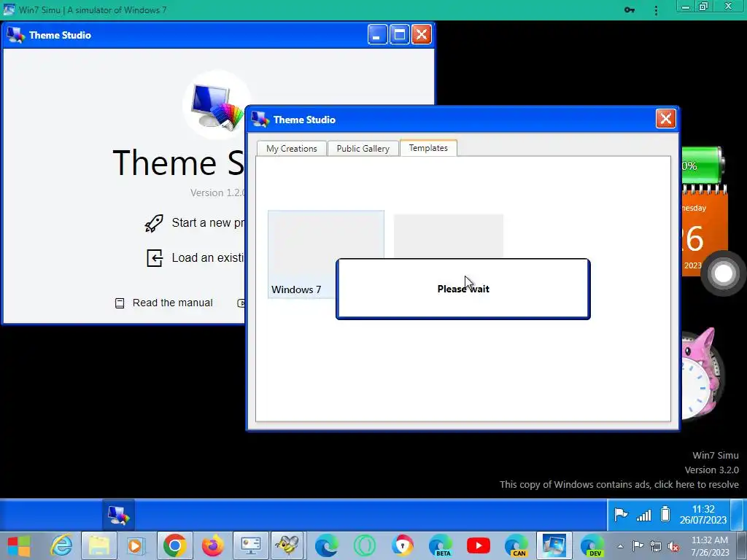Screen dimensions: 747x560
Task: Open the Chrome keyhole icon in taskbar
Action: tap(403, 545)
